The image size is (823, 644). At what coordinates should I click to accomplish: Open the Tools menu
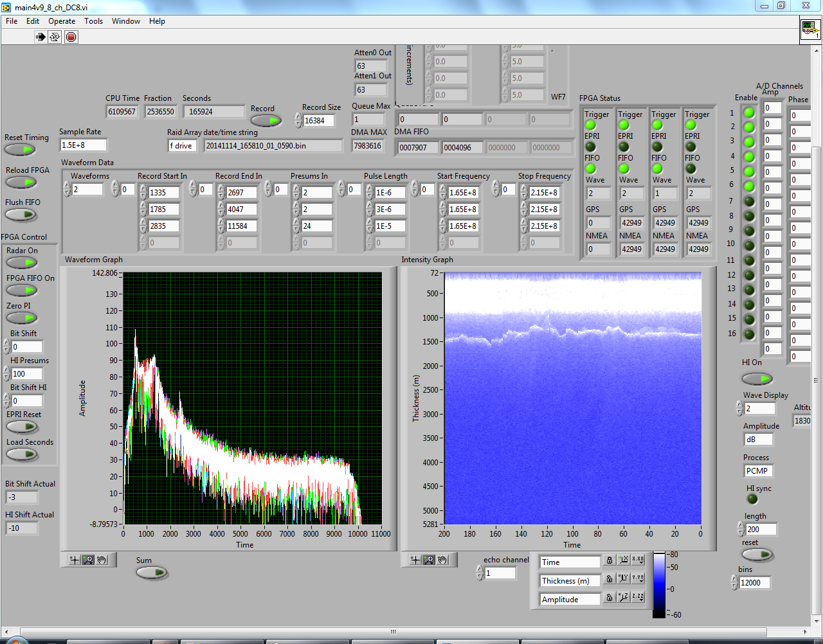pyautogui.click(x=93, y=21)
